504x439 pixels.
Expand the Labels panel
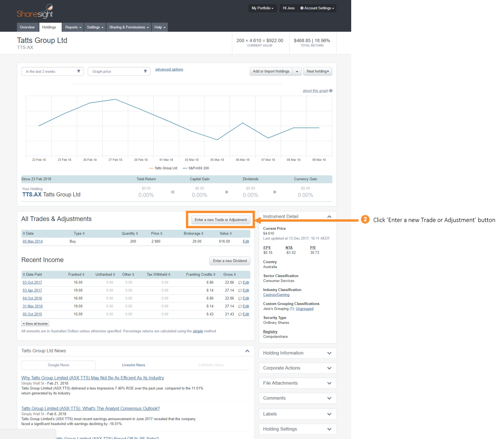(329, 414)
